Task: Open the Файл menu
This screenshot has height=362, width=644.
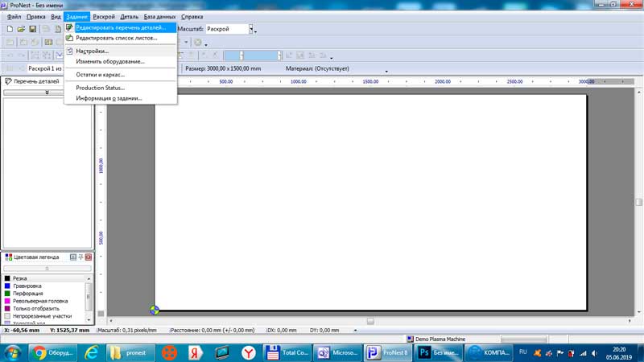Action: (x=14, y=17)
